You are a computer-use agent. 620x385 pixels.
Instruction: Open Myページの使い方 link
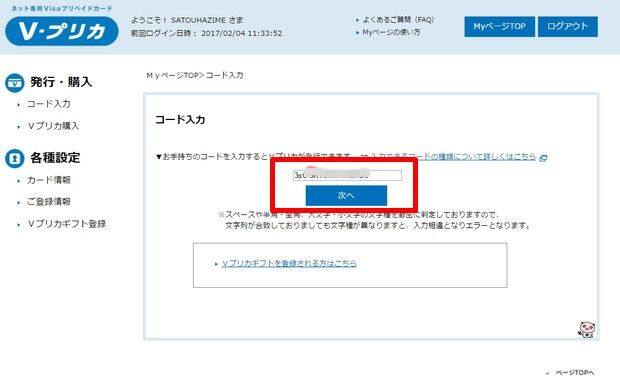point(391,32)
